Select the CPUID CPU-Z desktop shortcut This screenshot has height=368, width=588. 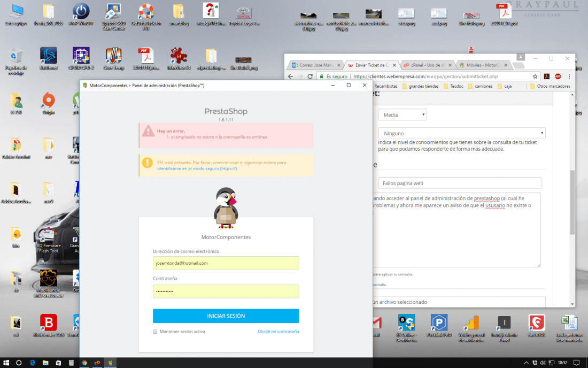(x=81, y=59)
